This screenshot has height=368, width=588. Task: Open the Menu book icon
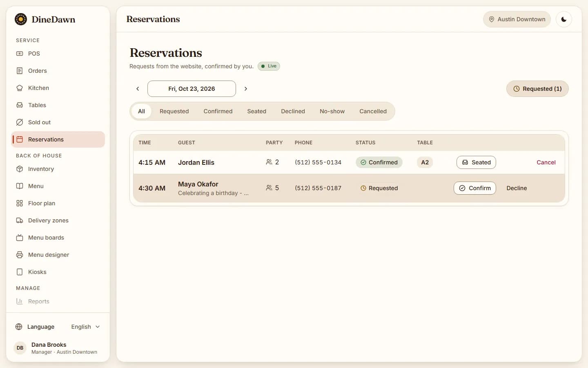[x=20, y=186]
